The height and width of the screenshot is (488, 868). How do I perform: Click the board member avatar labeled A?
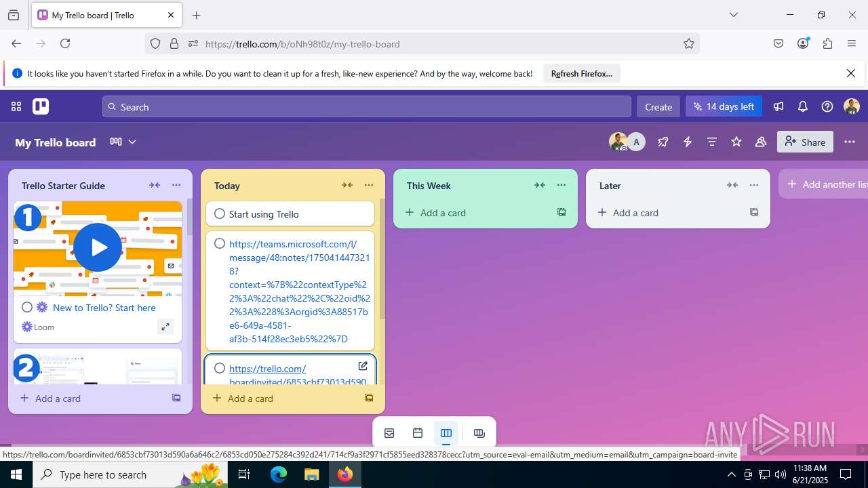click(636, 142)
